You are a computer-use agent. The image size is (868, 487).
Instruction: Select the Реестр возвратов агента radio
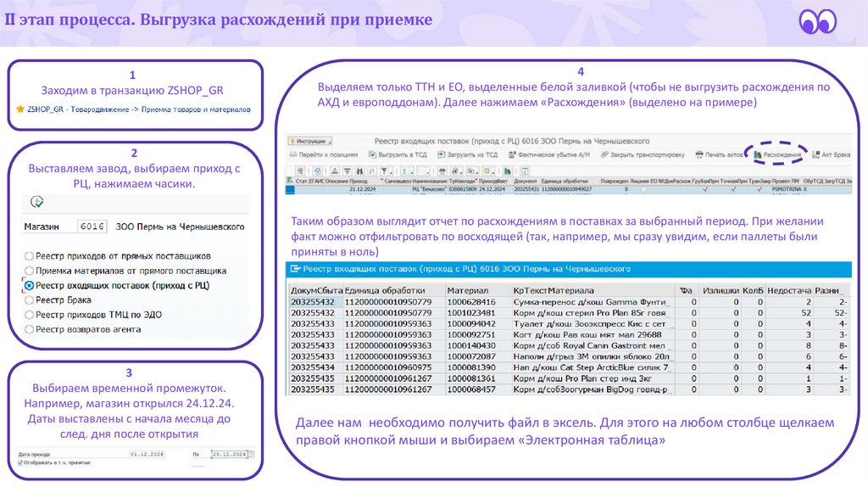pyautogui.click(x=29, y=329)
